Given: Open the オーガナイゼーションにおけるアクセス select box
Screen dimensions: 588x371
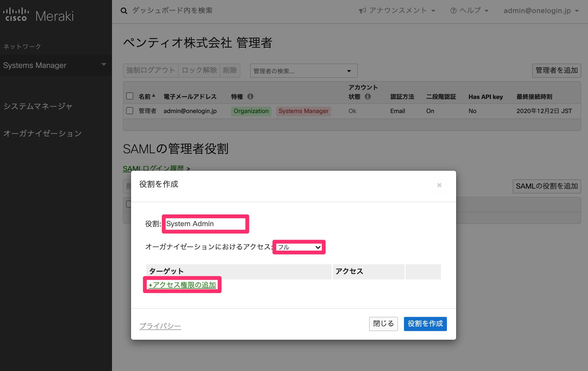Looking at the screenshot, I should (299, 247).
